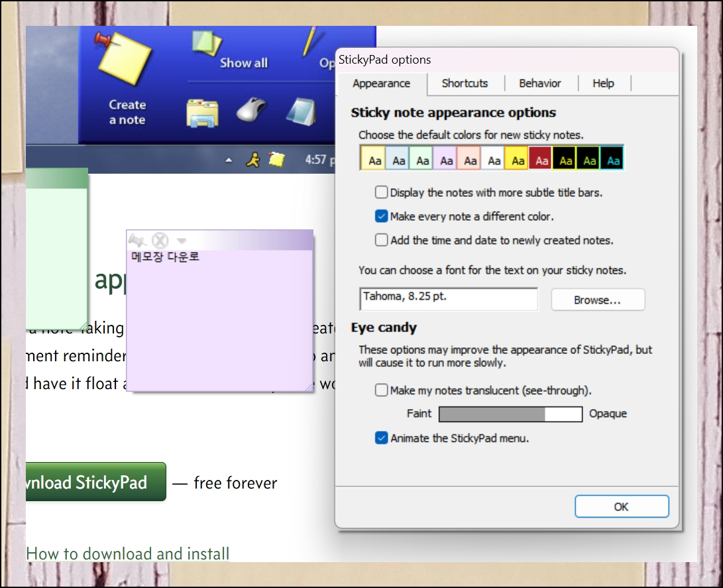Click the purple note's text area
723x588 pixels.
coord(219,321)
